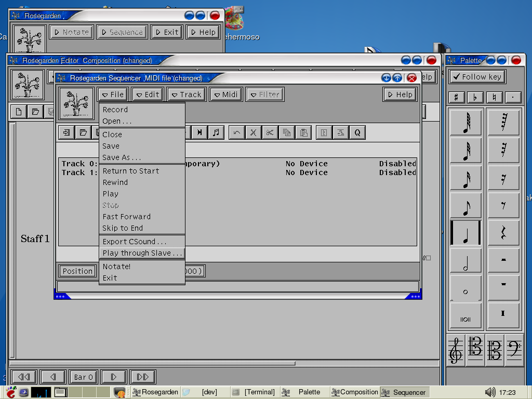
Task: Select the eighth note in Palette
Action: coord(465,205)
